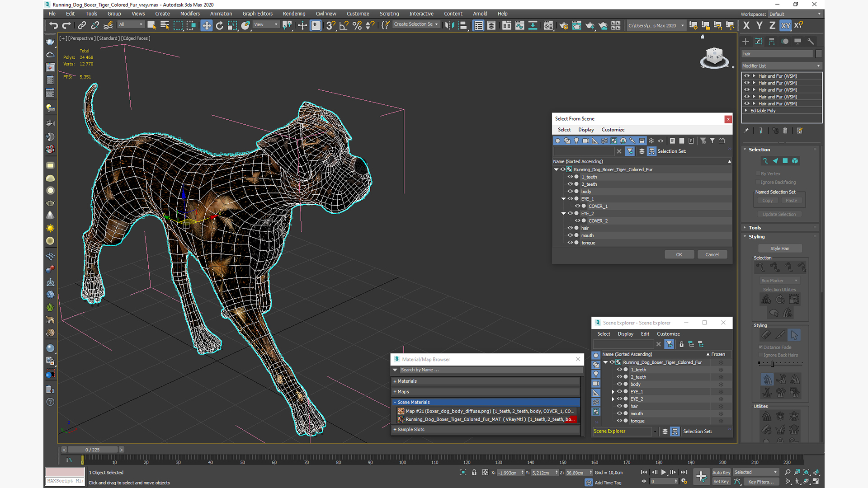This screenshot has height=488, width=868.
Task: Select the Rectangular Selection Region tool
Action: point(178,25)
